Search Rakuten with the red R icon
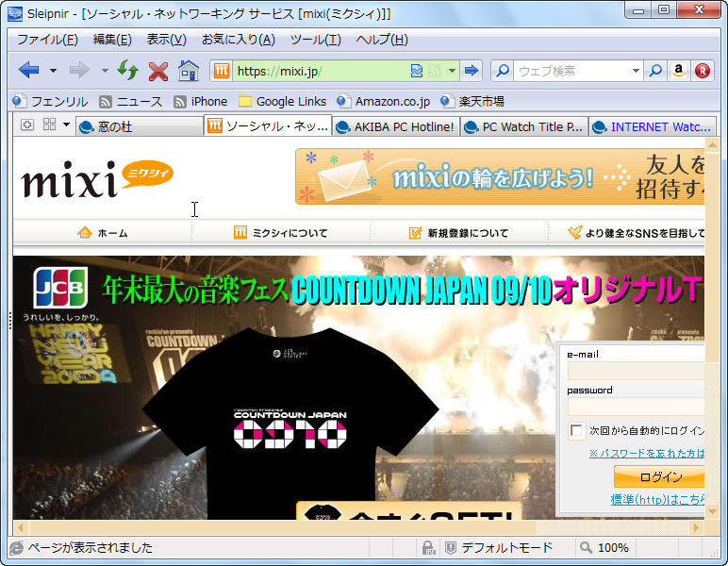 [703, 71]
